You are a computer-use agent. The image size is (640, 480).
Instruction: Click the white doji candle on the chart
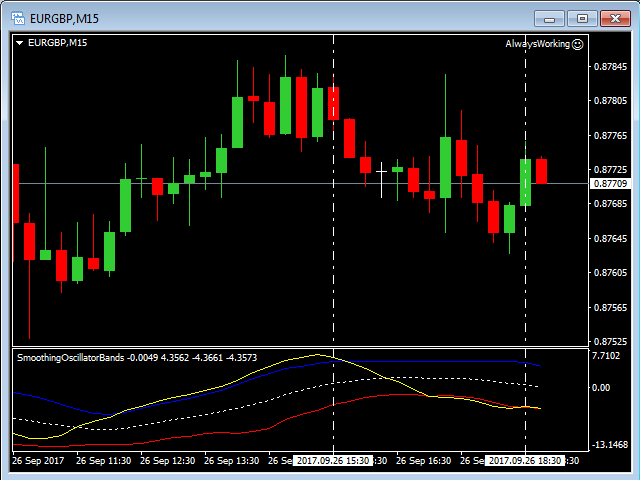(381, 172)
